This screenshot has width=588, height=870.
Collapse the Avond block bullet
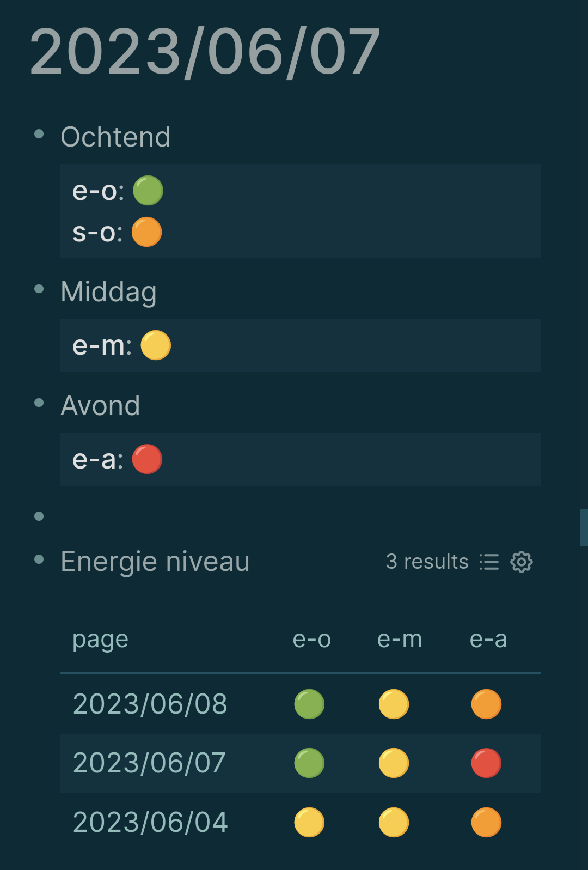coord(39,403)
